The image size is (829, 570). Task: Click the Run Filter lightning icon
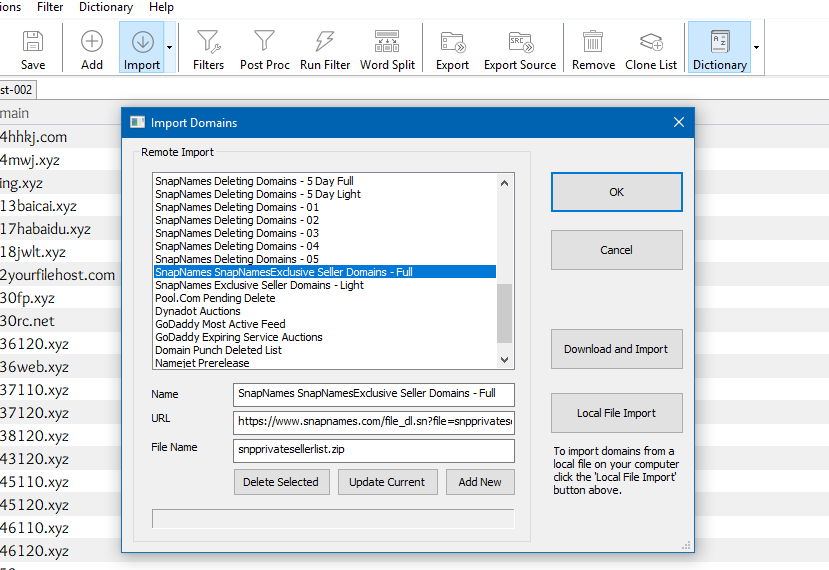pyautogui.click(x=325, y=42)
